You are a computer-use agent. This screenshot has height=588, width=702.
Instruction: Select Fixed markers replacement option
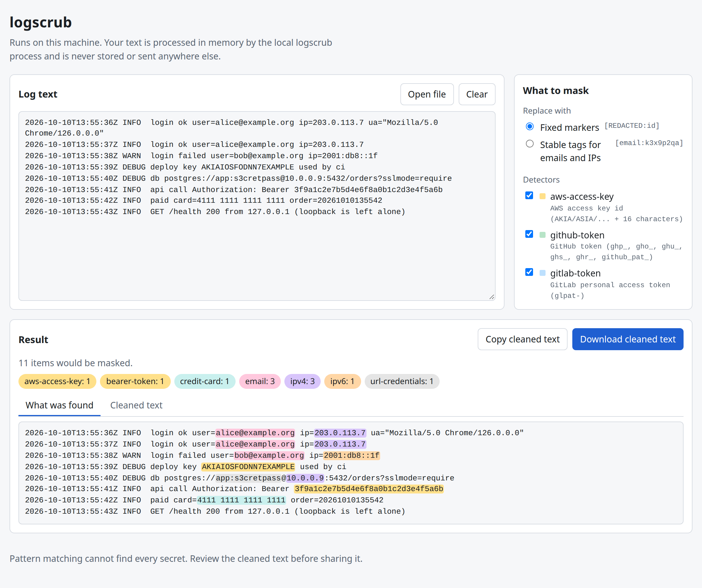click(x=529, y=127)
